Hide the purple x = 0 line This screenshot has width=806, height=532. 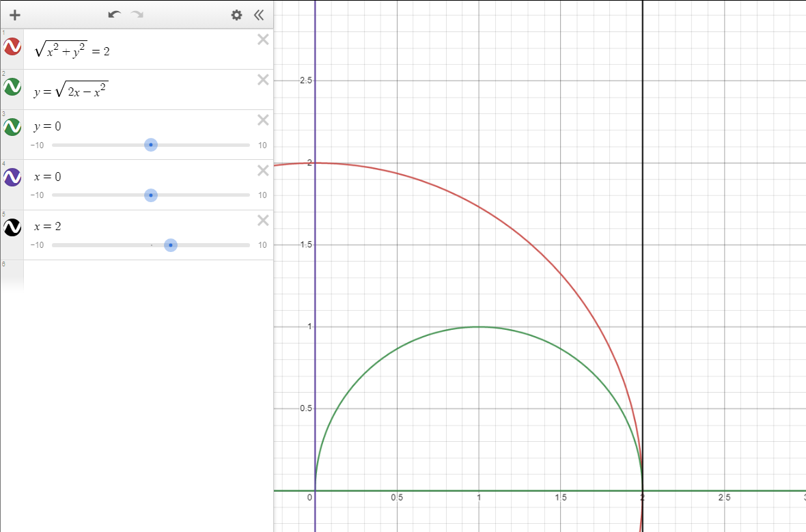[12, 177]
